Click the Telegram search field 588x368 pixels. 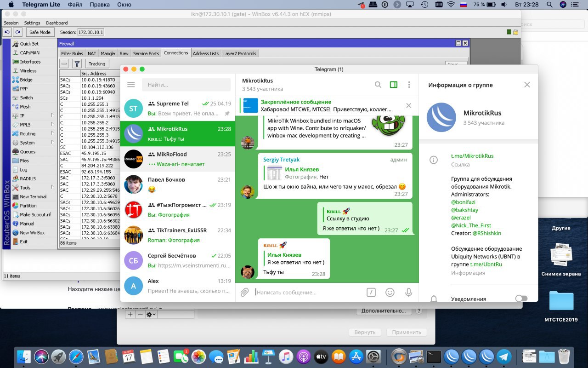186,85
